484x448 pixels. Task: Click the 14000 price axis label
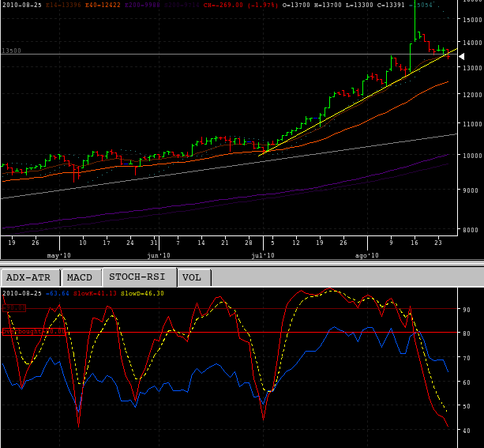tap(472, 43)
